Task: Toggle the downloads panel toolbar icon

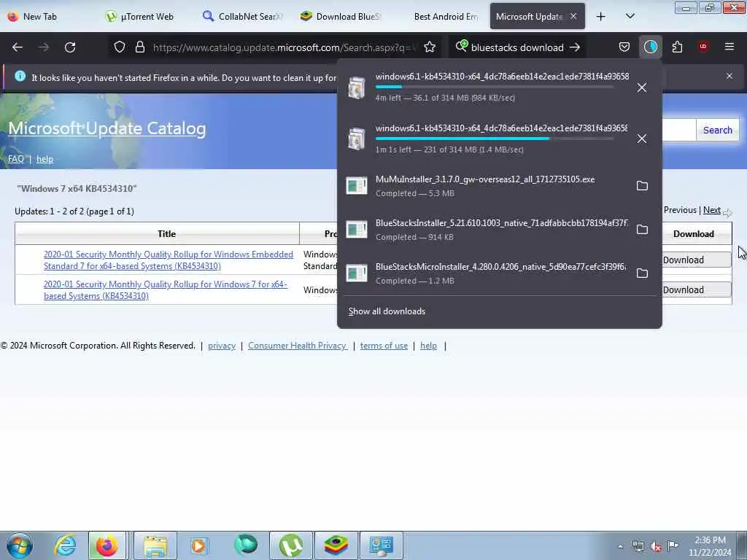Action: (651, 47)
